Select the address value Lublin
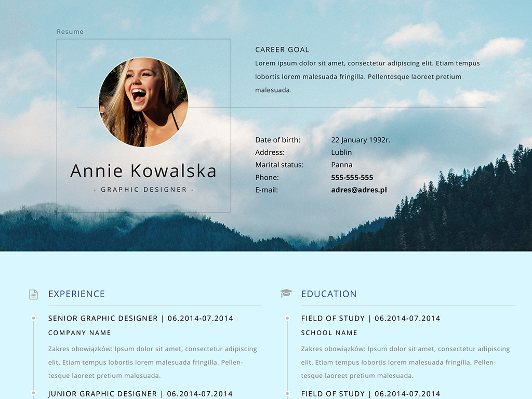Image resolution: width=532 pixels, height=399 pixels. click(x=341, y=152)
